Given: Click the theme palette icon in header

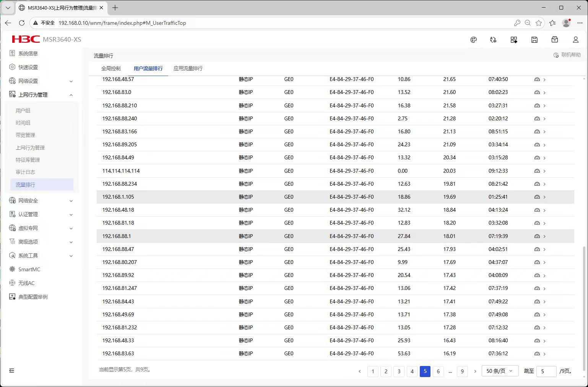Looking at the screenshot, I should point(473,40).
